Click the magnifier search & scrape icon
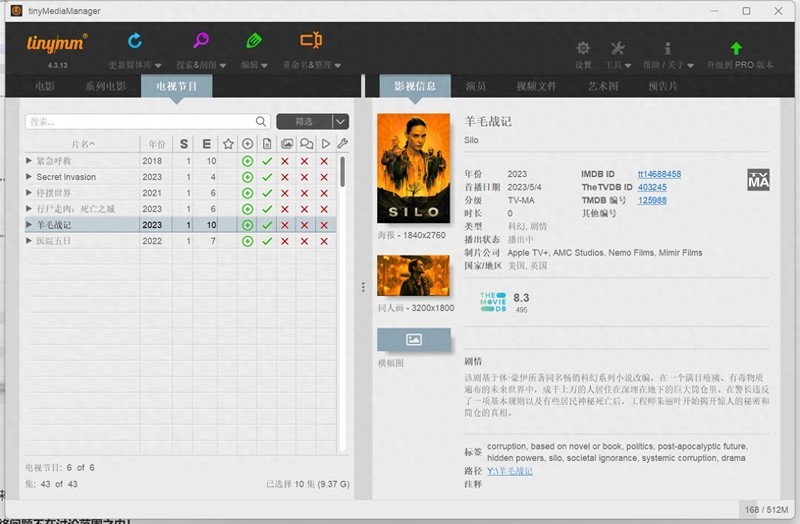 [201, 40]
